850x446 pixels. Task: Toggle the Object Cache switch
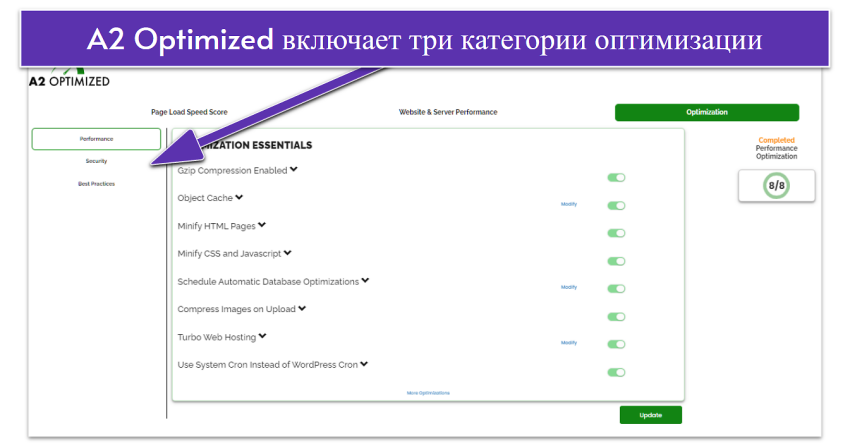point(616,205)
